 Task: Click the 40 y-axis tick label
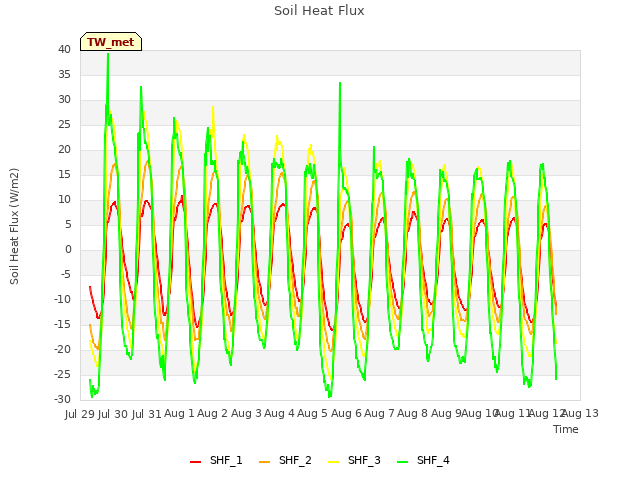click(x=64, y=50)
